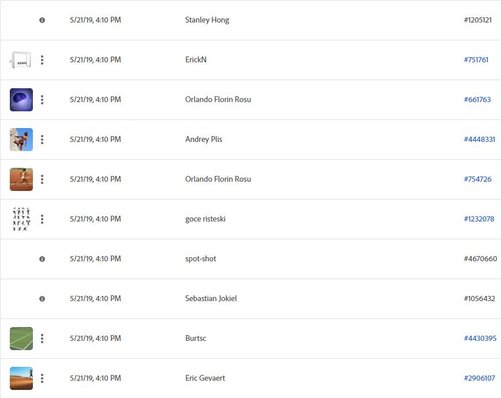Open asset link #4430395
The image size is (501, 398).
pos(480,338)
